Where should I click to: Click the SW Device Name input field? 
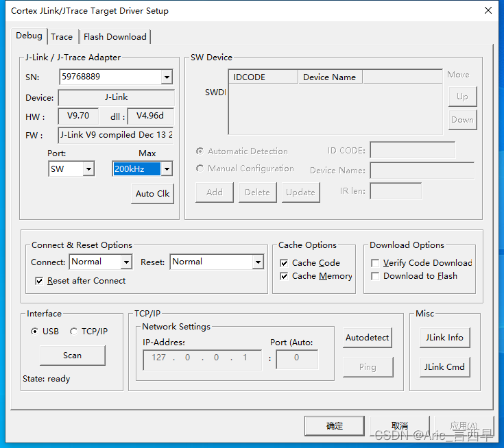422,170
